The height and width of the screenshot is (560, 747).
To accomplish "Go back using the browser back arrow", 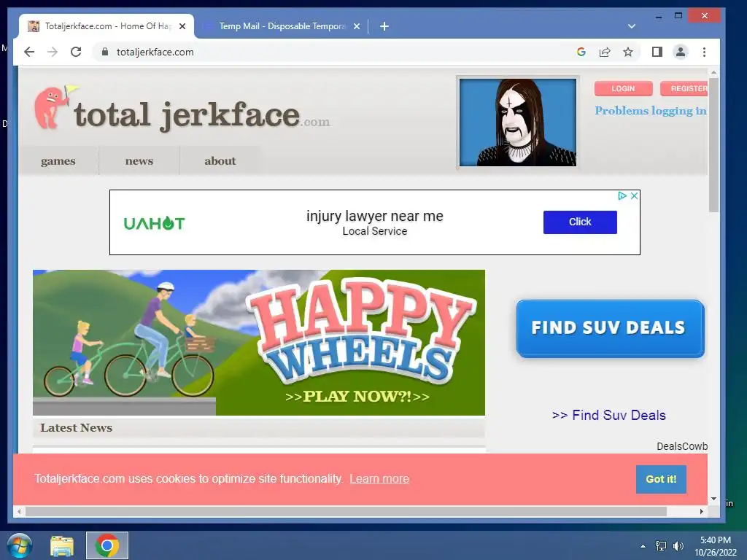I will pos(29,52).
